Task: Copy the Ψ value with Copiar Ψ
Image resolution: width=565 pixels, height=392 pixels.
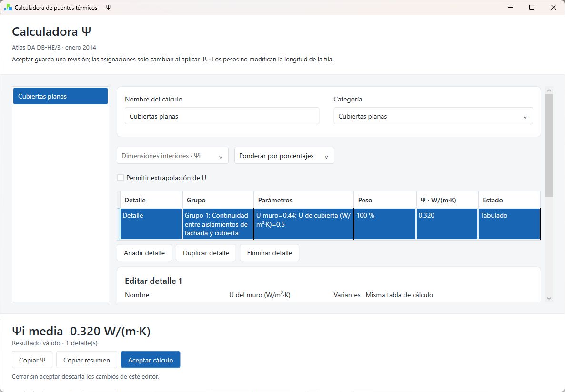Action: (x=32, y=360)
